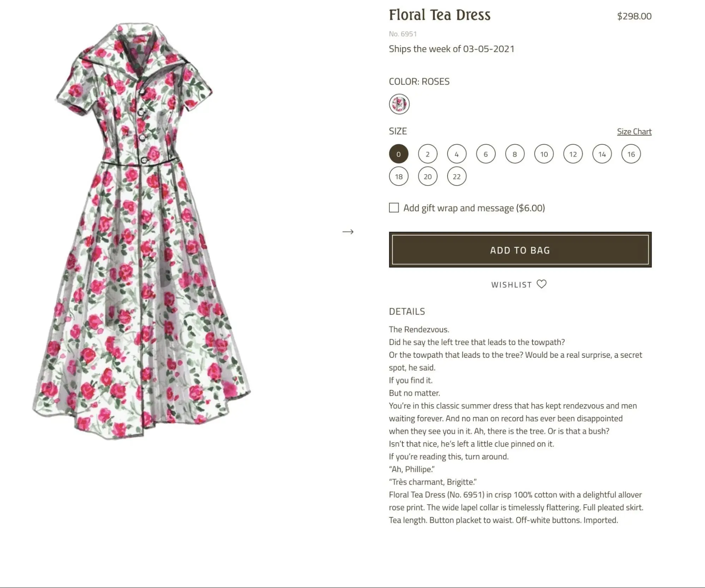
Task: Select size 8
Action: [515, 154]
